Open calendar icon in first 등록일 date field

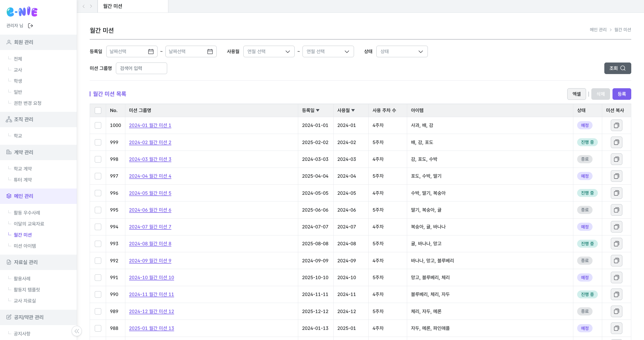coord(151,51)
